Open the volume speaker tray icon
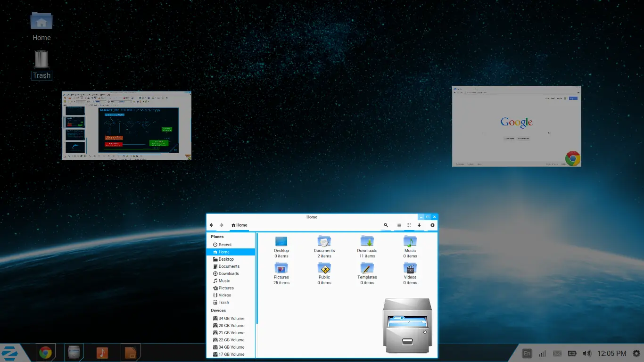644x362 pixels. (587, 353)
